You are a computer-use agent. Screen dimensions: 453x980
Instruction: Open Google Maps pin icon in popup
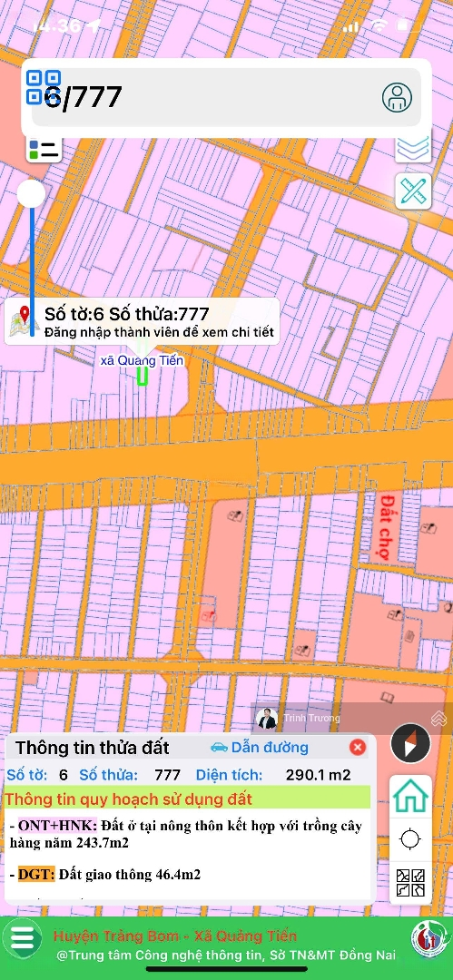pos(25,321)
